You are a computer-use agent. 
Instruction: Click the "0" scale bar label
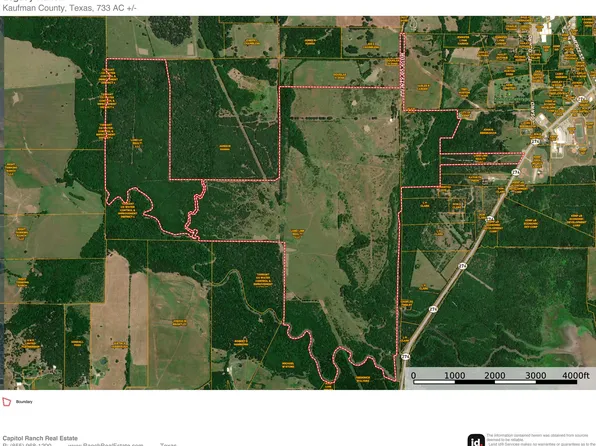click(x=413, y=375)
